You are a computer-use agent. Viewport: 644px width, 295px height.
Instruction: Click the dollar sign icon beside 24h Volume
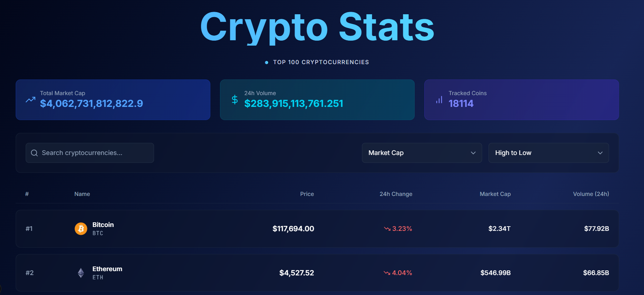click(235, 100)
